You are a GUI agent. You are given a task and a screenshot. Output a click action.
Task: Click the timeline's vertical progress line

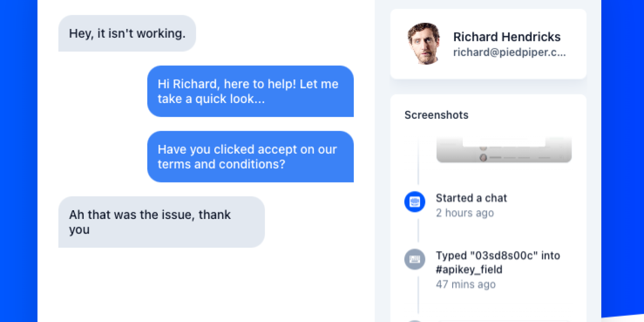point(418,230)
